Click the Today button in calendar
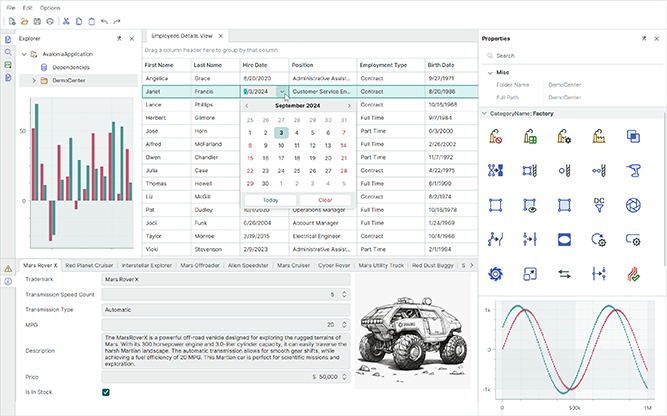667x416 pixels. point(270,200)
